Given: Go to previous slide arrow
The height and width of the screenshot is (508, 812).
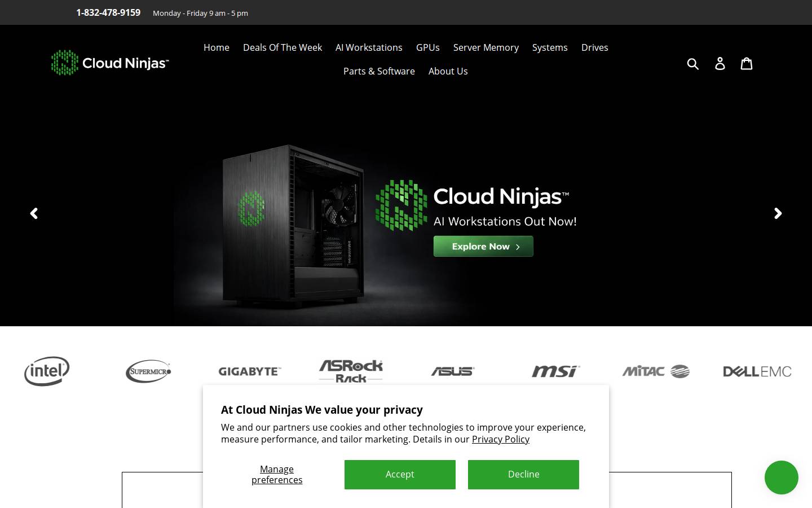Looking at the screenshot, I should point(34,213).
